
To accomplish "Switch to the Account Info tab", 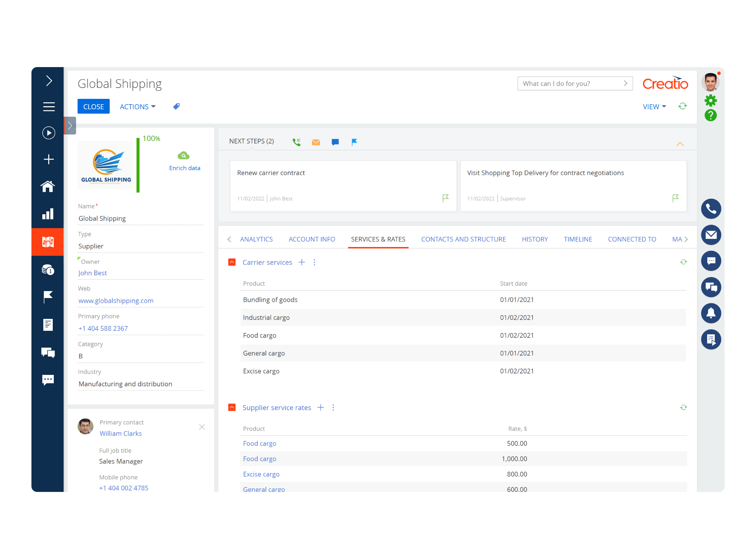I will click(312, 239).
